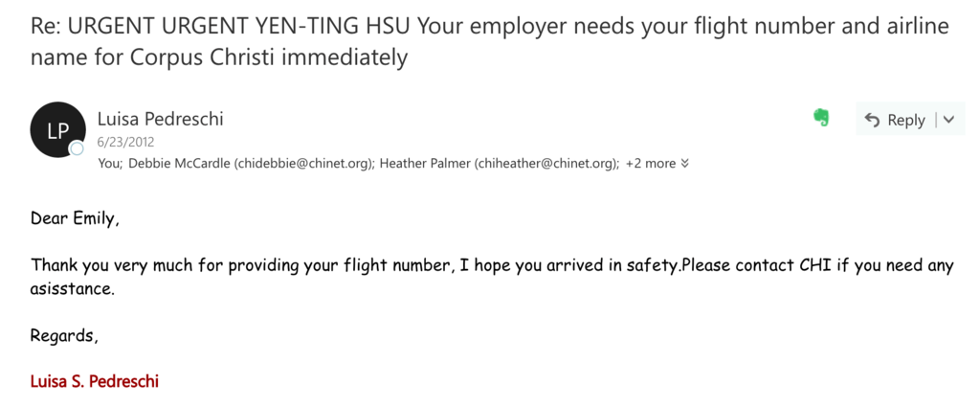This screenshot has height=407, width=980.
Task: Reply to Luisa Pedreschi's message
Action: (895, 120)
